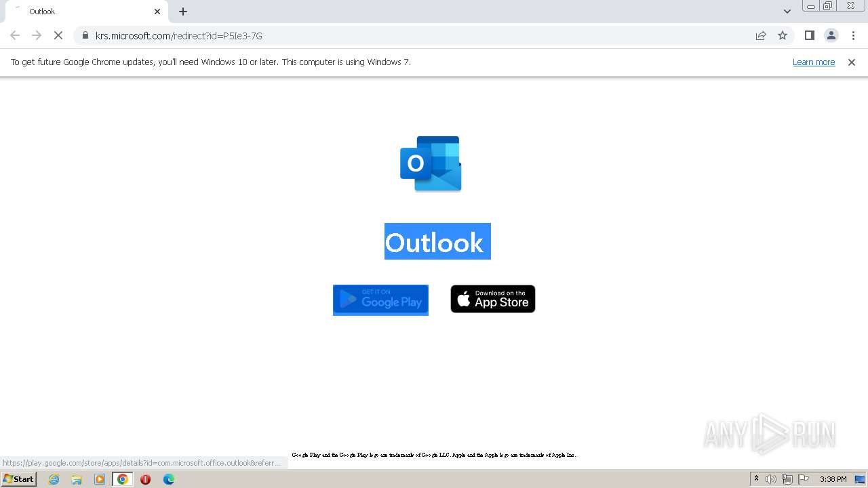Screen dimensions: 868x488
Task: Show hidden system tray icons
Action: pos(756,479)
